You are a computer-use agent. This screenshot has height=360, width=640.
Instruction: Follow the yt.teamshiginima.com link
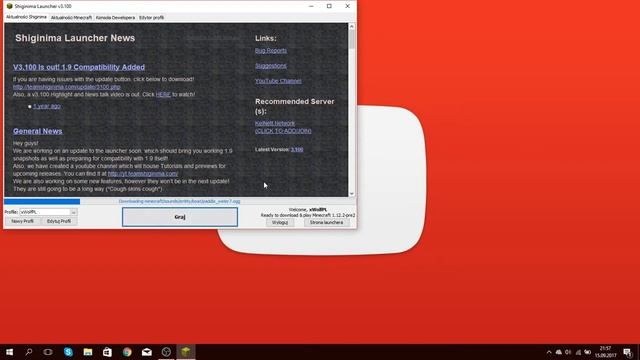tap(143, 173)
